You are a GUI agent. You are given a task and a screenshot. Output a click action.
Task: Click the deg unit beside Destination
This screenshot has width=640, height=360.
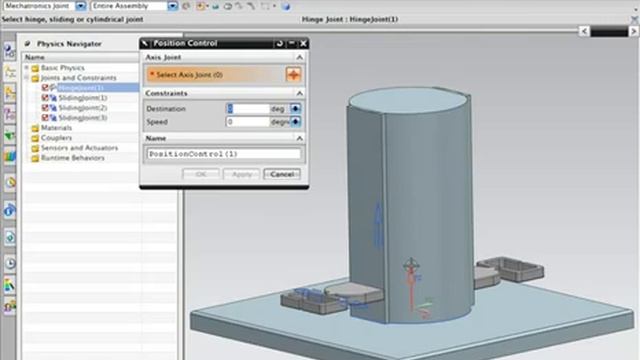point(278,109)
